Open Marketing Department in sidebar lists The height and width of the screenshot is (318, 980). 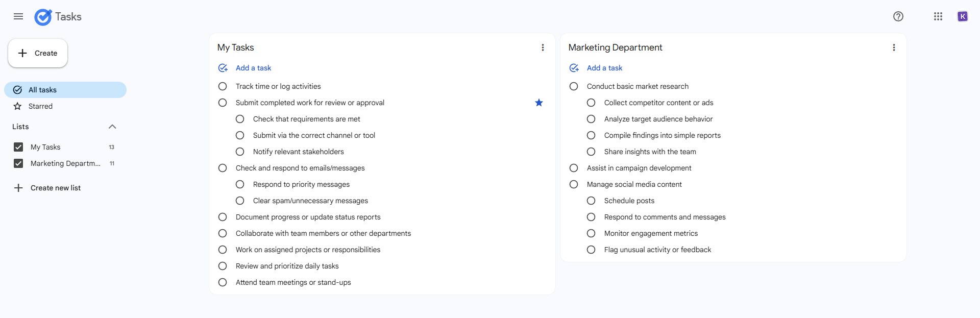[65, 163]
